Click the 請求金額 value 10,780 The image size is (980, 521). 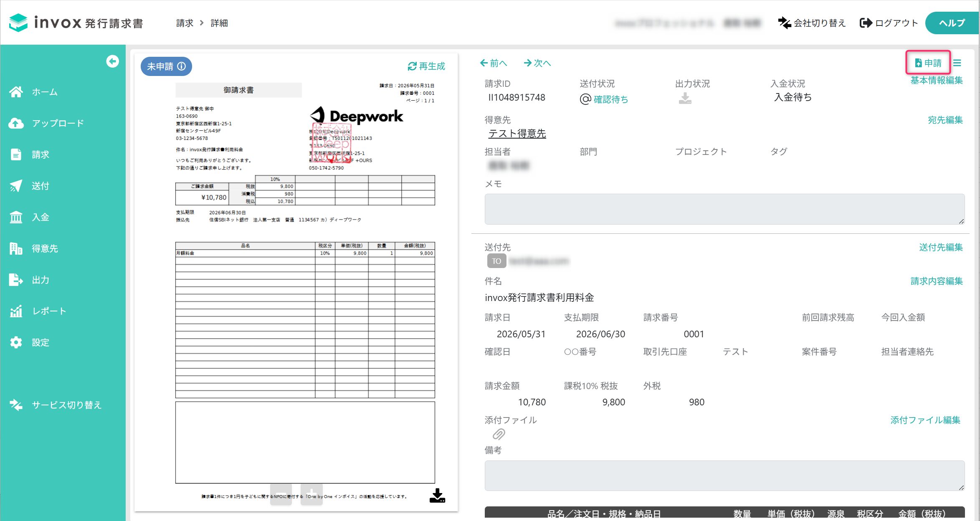(532, 402)
